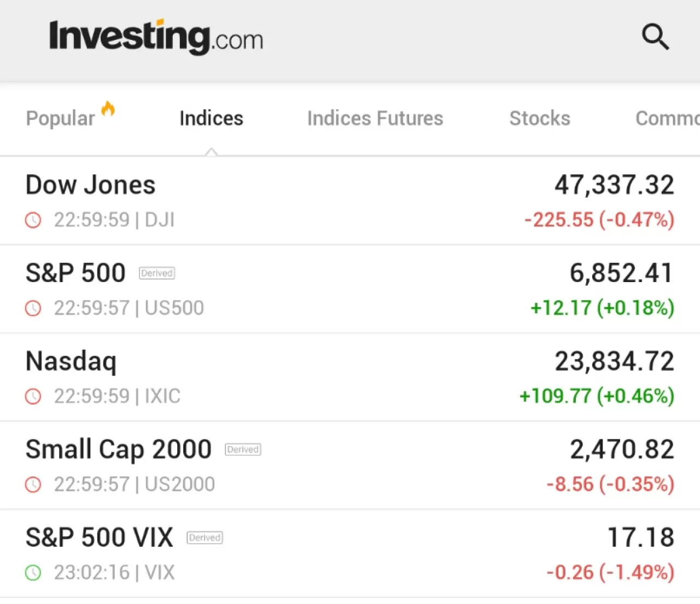Expand the partially visible Commodities tab

666,118
